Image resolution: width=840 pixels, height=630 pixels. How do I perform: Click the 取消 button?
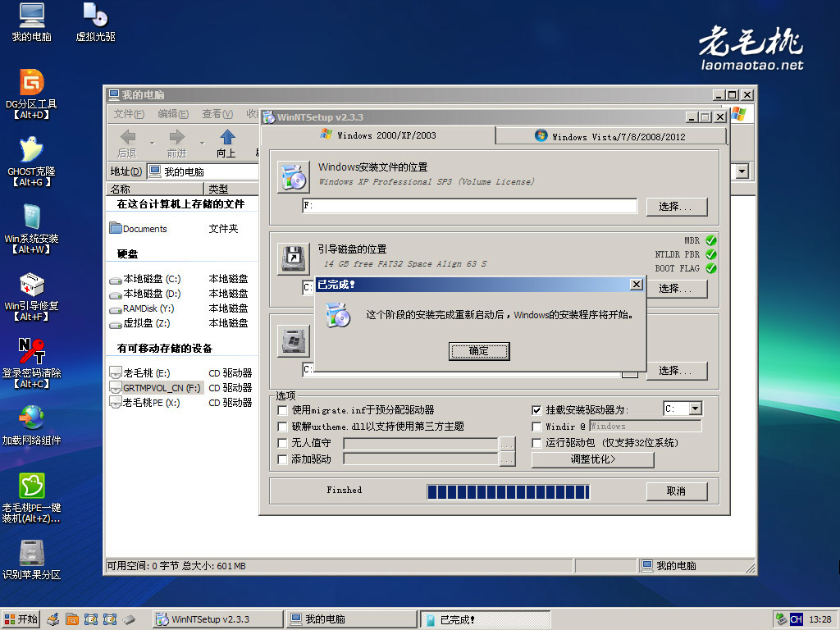(676, 491)
